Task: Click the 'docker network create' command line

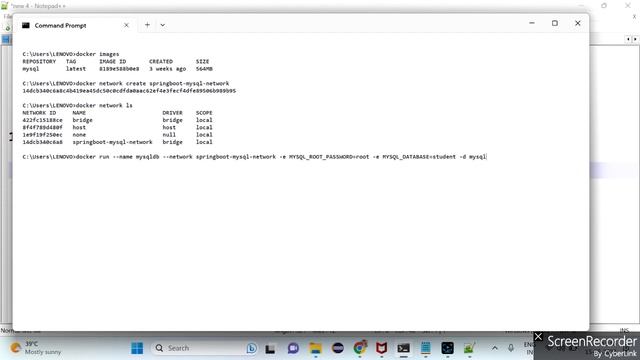Action: pyautogui.click(x=126, y=83)
